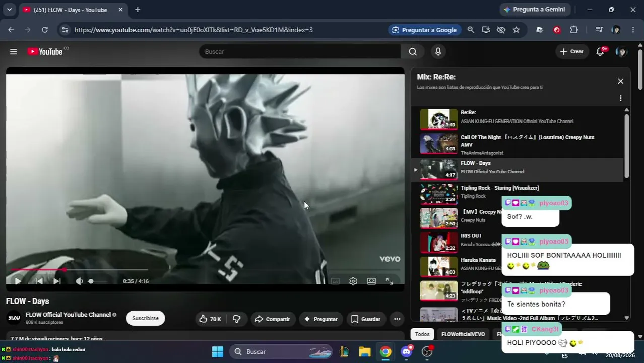Image resolution: width=644 pixels, height=363 pixels.
Task: Close the Mix: Re:Re: playlist panel
Action: click(x=620, y=81)
